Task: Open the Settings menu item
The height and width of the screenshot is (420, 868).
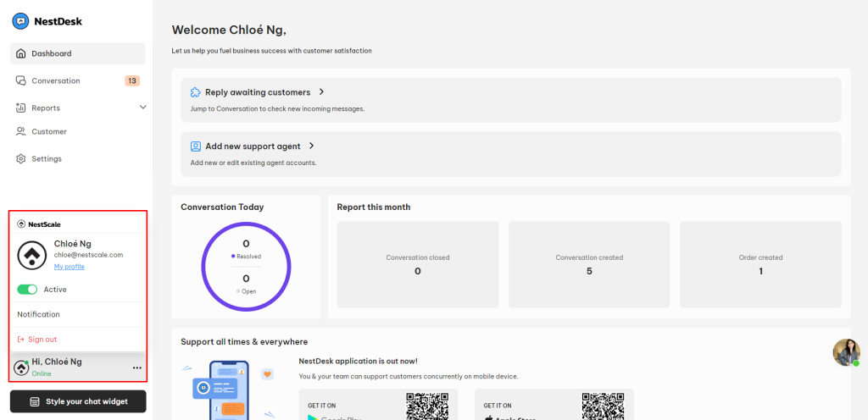Action: 77,158
